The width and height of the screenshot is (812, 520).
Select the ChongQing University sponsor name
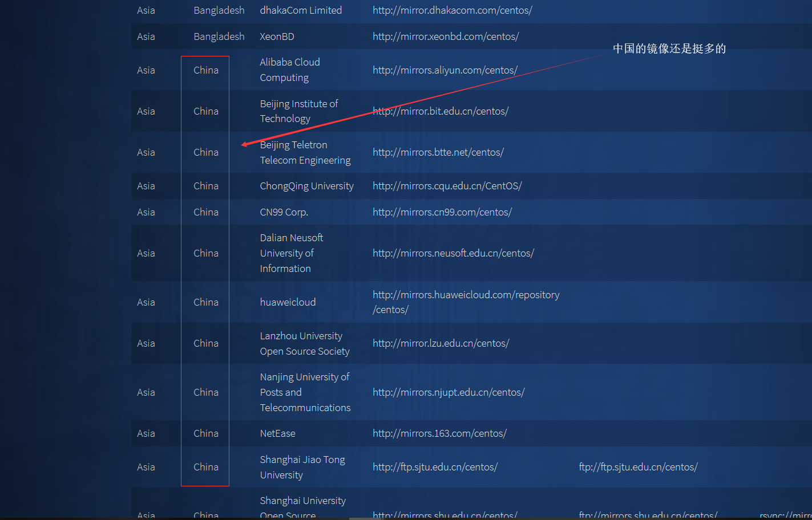coord(306,186)
